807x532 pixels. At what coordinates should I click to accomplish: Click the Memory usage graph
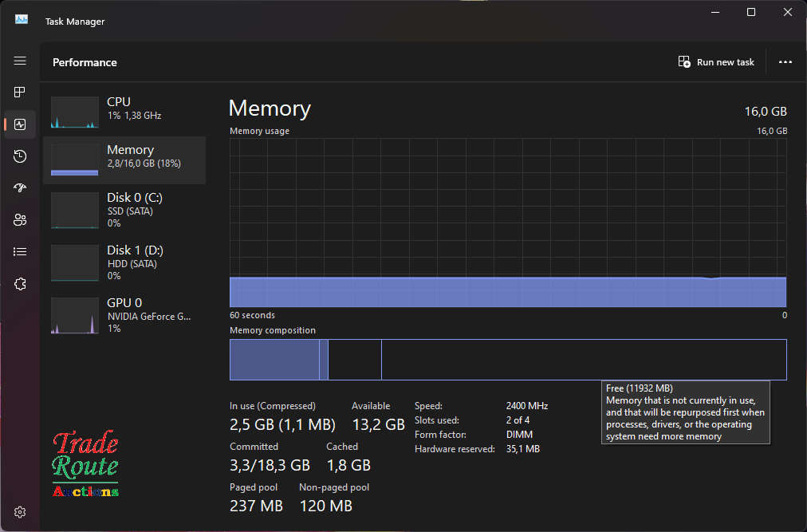[507, 222]
